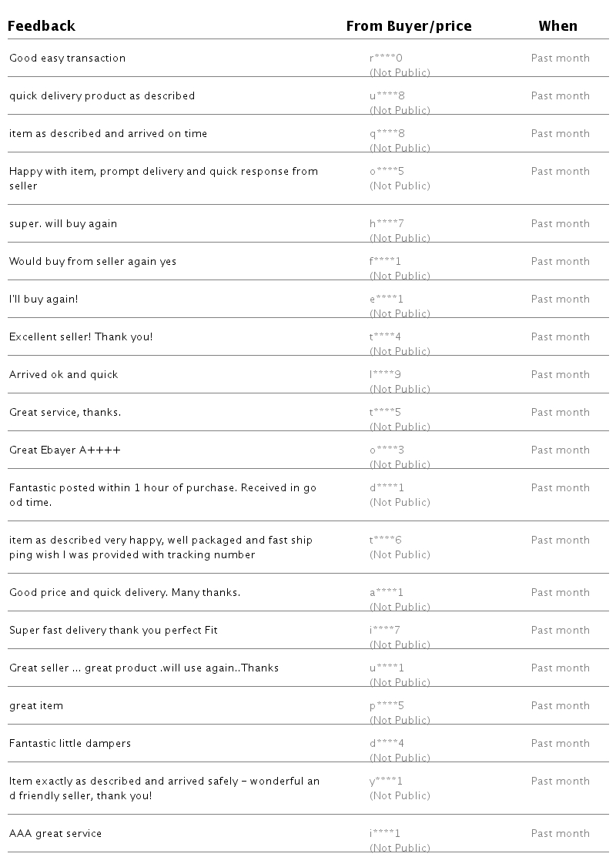Click the 'When' column header

558,26
